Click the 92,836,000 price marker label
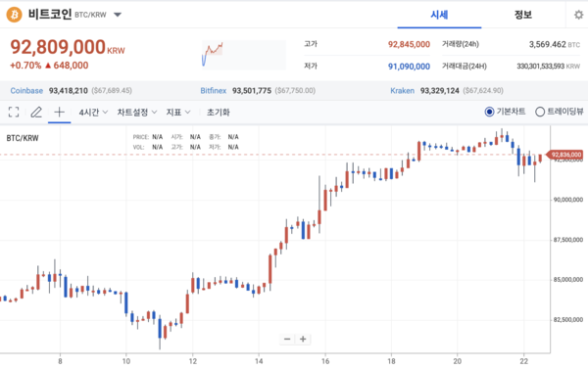The image size is (588, 369). pos(565,155)
